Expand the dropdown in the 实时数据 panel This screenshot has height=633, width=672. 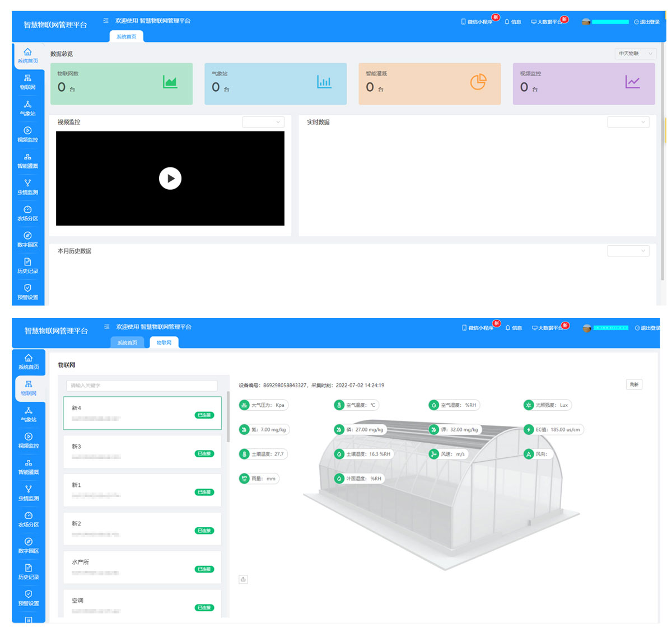[x=628, y=122]
